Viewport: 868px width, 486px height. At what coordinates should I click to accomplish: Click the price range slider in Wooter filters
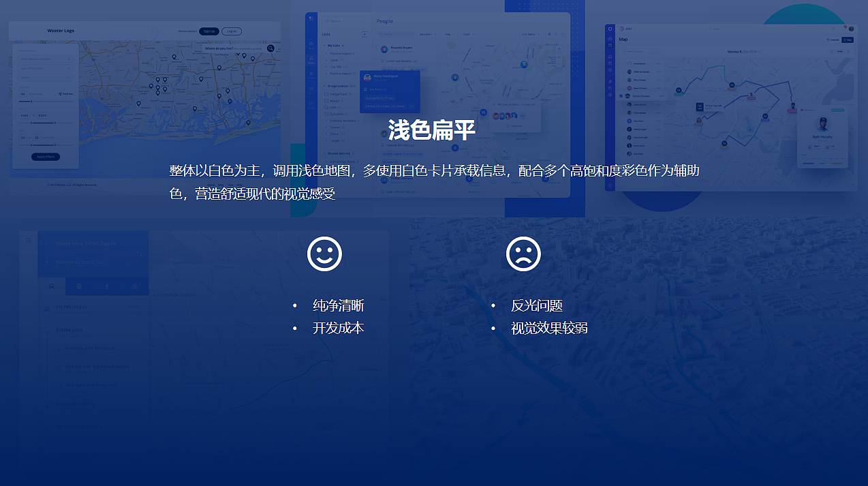[x=46, y=123]
